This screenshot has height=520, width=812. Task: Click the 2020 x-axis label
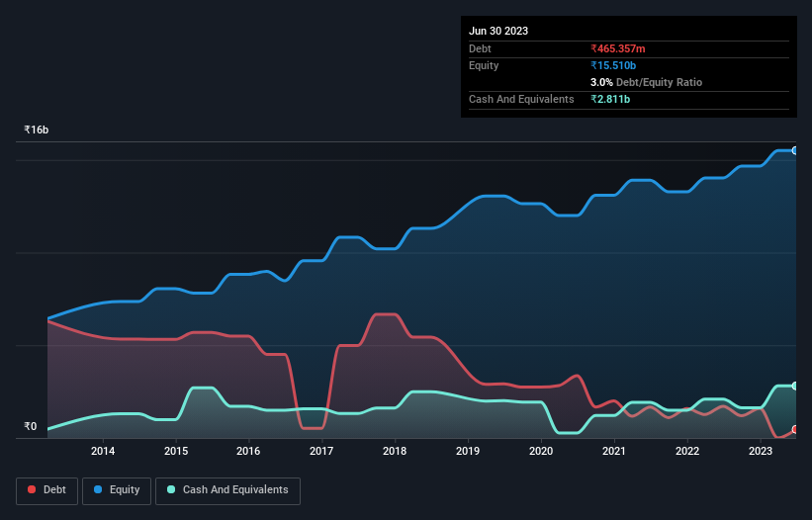point(541,451)
